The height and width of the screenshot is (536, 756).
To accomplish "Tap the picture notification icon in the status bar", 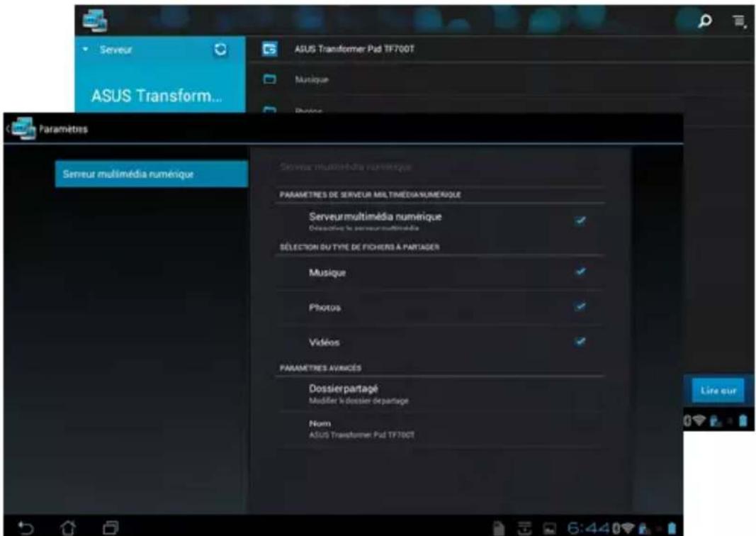I will pyautogui.click(x=550, y=529).
